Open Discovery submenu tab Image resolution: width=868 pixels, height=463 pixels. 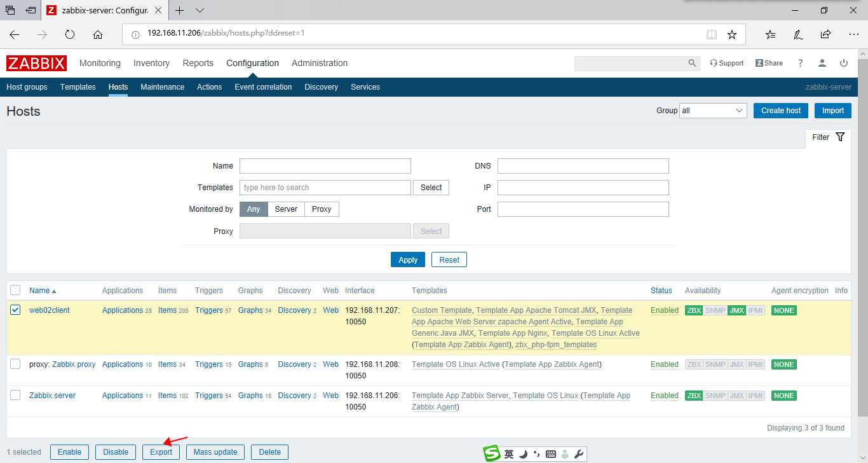[x=321, y=87]
